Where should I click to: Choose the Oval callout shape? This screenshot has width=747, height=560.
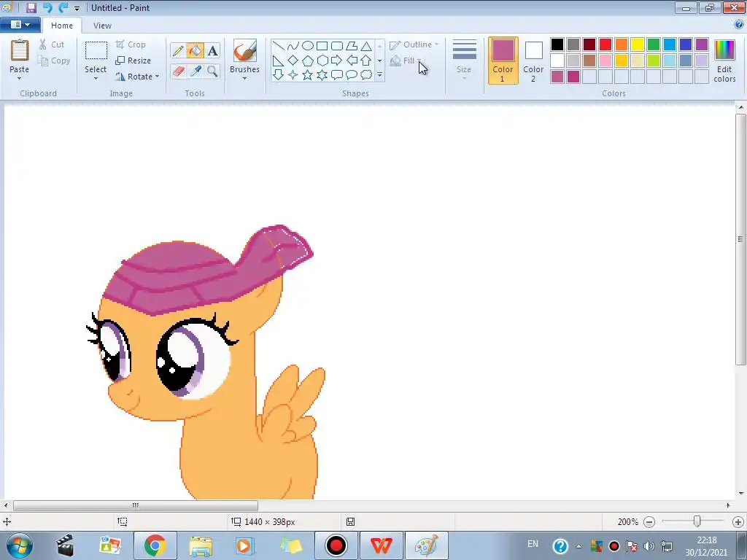(x=352, y=75)
